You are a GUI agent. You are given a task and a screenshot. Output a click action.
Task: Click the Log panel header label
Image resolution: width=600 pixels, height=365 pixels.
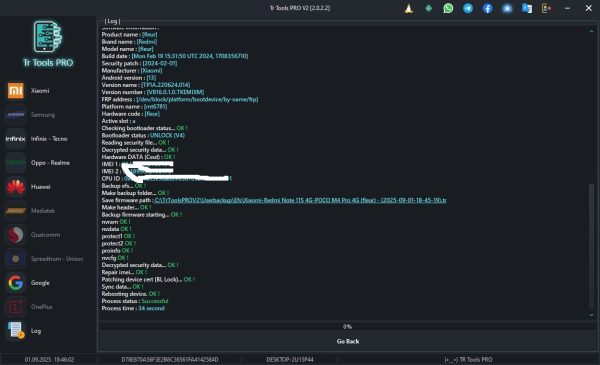[112, 21]
